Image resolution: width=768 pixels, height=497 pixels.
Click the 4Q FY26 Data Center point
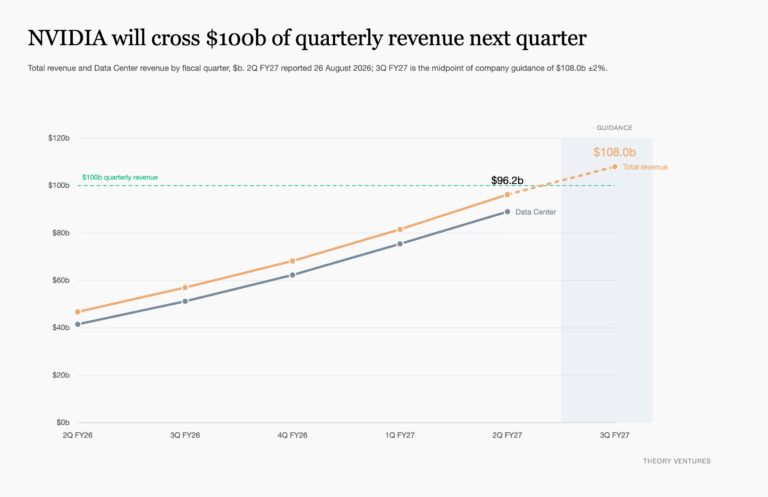pos(292,275)
